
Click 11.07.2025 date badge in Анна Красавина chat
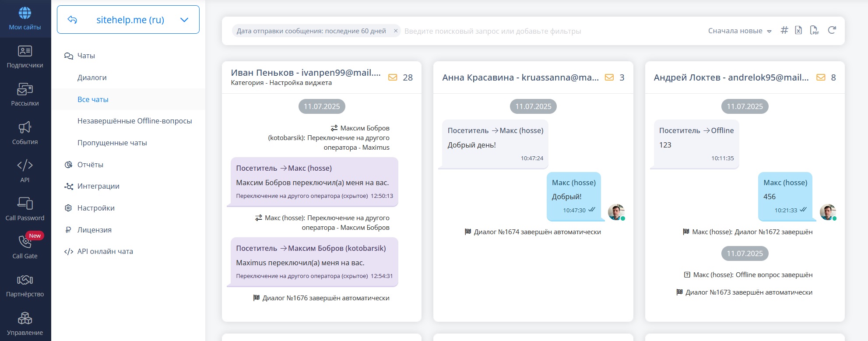click(x=533, y=106)
